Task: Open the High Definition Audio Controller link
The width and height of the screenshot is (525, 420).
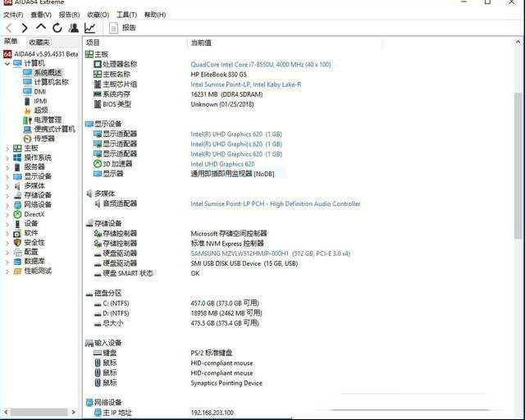Action: tap(276, 203)
